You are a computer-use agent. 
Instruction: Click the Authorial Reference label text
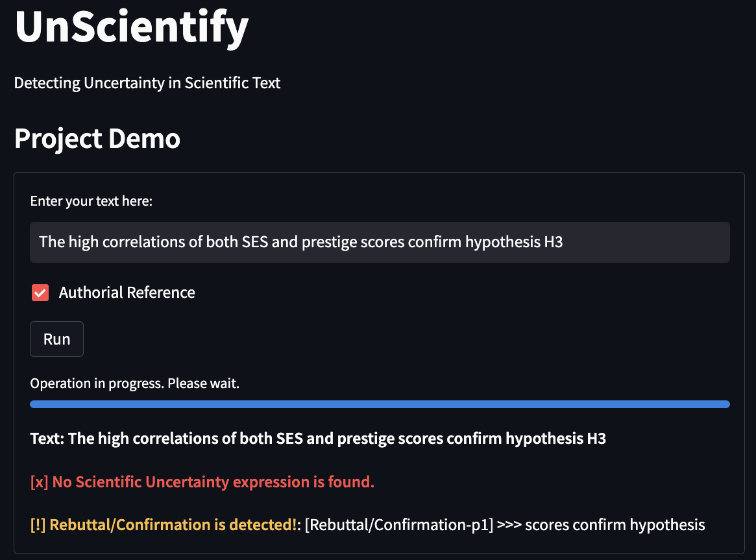coord(127,293)
